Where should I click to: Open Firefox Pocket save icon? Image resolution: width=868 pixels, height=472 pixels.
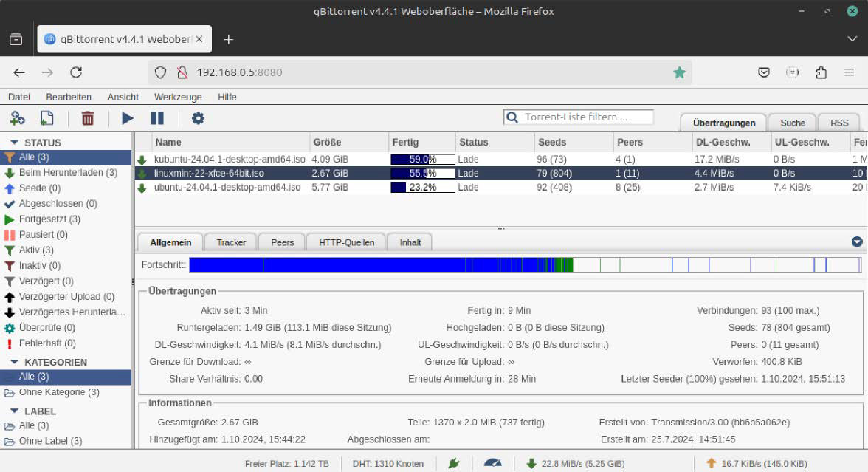(x=764, y=72)
